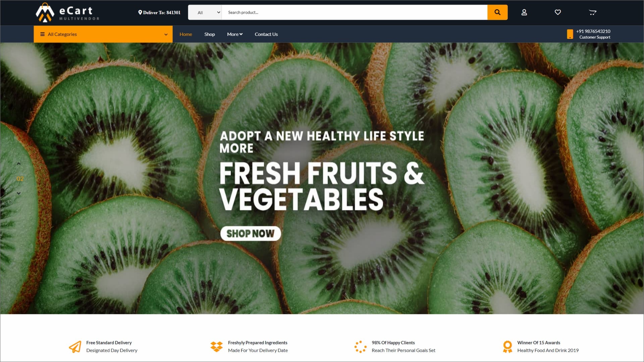The width and height of the screenshot is (644, 362).
Task: Click the orange search magnifier button
Action: (x=497, y=12)
